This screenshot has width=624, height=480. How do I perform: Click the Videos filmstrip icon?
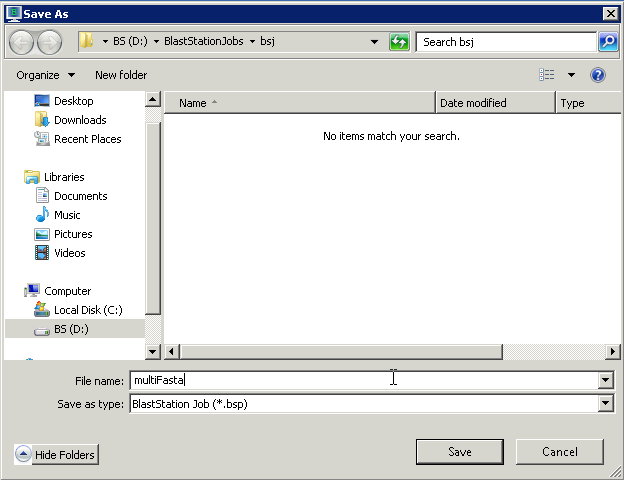tap(42, 253)
